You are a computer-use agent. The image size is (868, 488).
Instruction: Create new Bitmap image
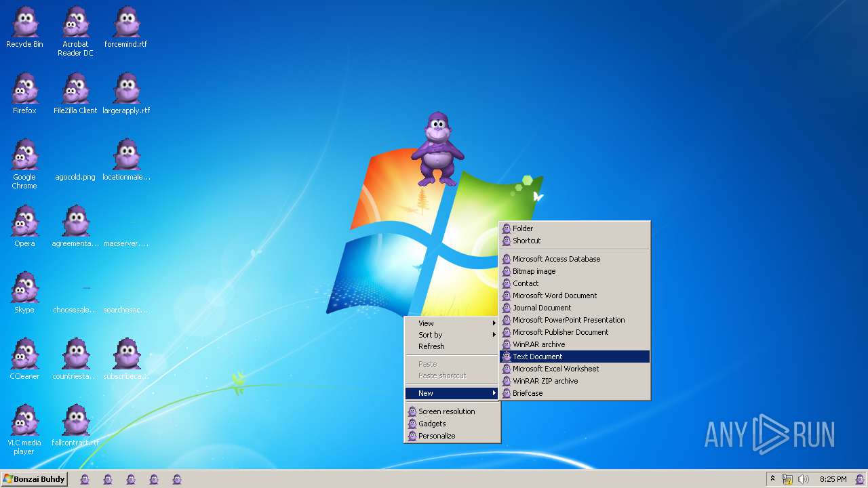(x=574, y=271)
